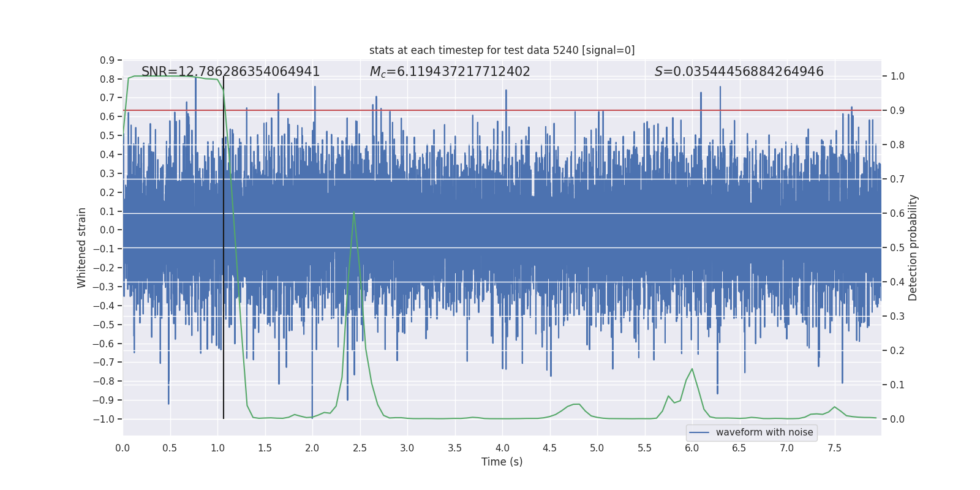Screen dimensions: 980x490
Task: Click the 'Detection probability' right axis label
Action: click(913, 248)
